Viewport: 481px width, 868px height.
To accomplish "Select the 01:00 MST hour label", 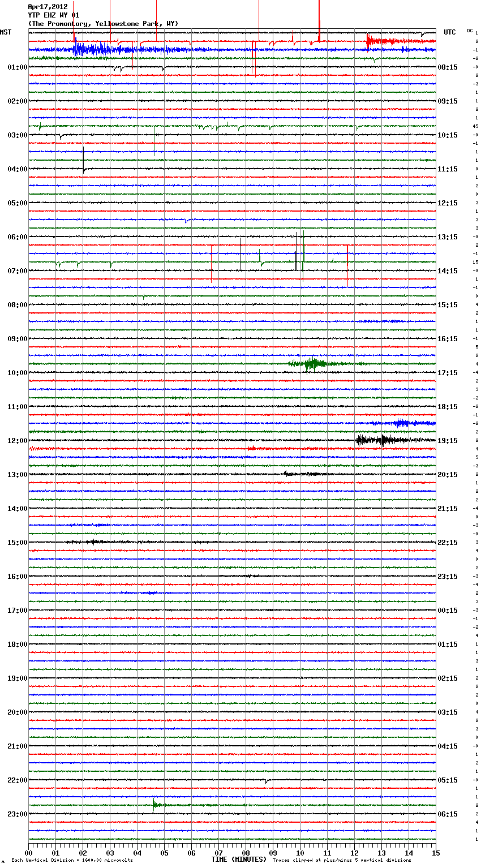I will (x=18, y=67).
